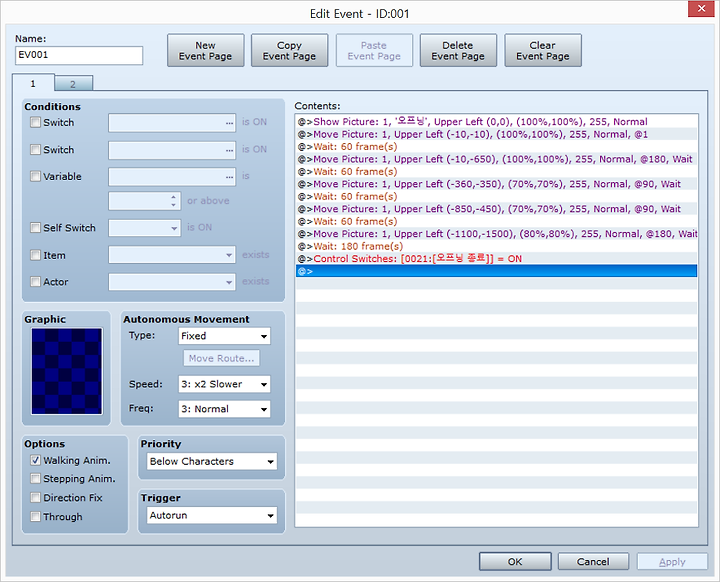Open the Item condition dropdown

(x=172, y=255)
